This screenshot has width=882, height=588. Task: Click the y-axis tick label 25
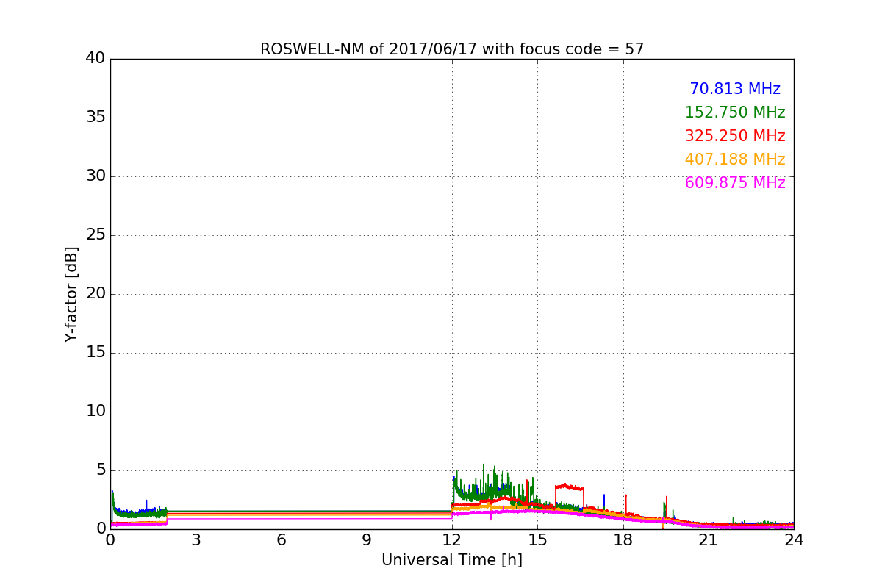tap(96, 235)
